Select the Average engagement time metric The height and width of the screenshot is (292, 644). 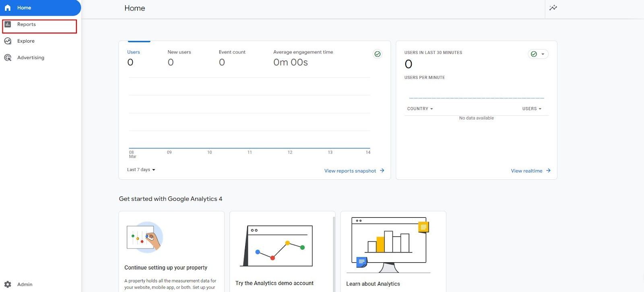click(x=303, y=58)
